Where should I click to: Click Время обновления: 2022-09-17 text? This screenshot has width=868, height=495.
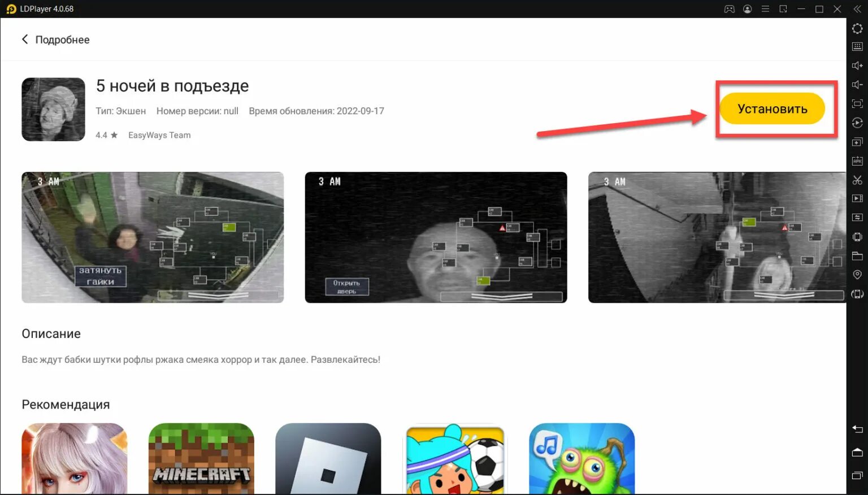tap(316, 111)
